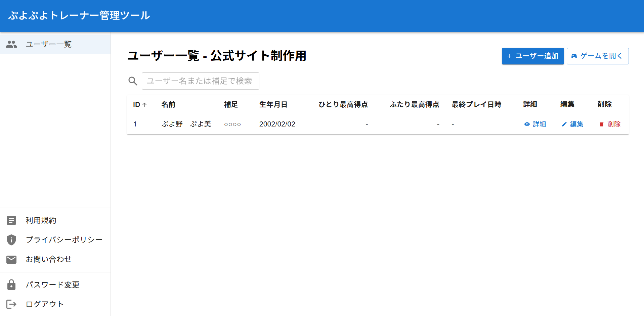Click the red trash icon
The width and height of the screenshot is (644, 316).
pos(602,124)
